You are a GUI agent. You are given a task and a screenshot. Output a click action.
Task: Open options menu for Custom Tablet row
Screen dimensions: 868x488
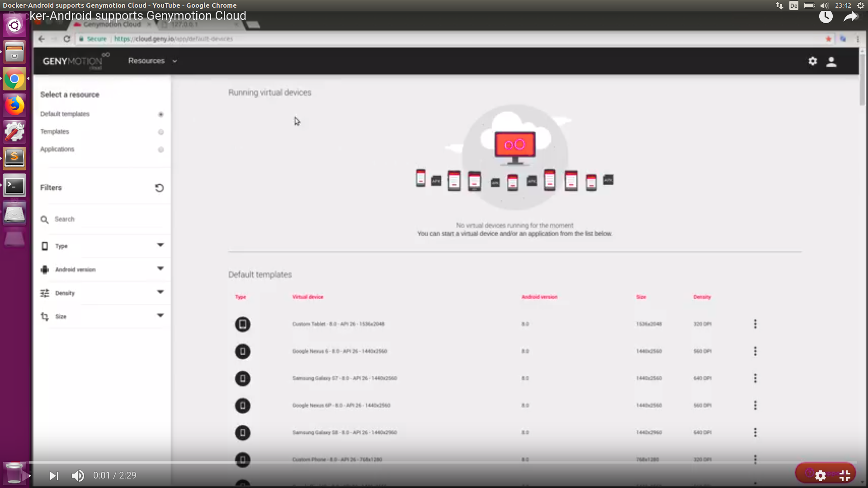(755, 324)
